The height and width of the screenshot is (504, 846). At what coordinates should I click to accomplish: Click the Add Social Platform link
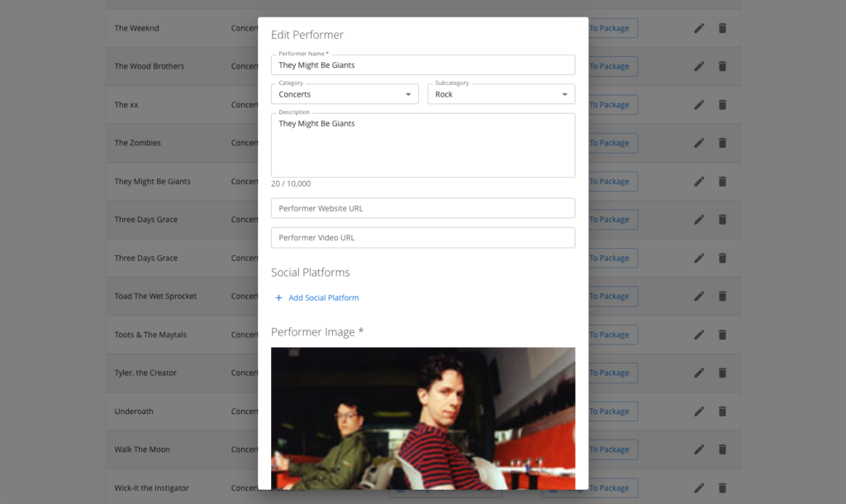(317, 298)
